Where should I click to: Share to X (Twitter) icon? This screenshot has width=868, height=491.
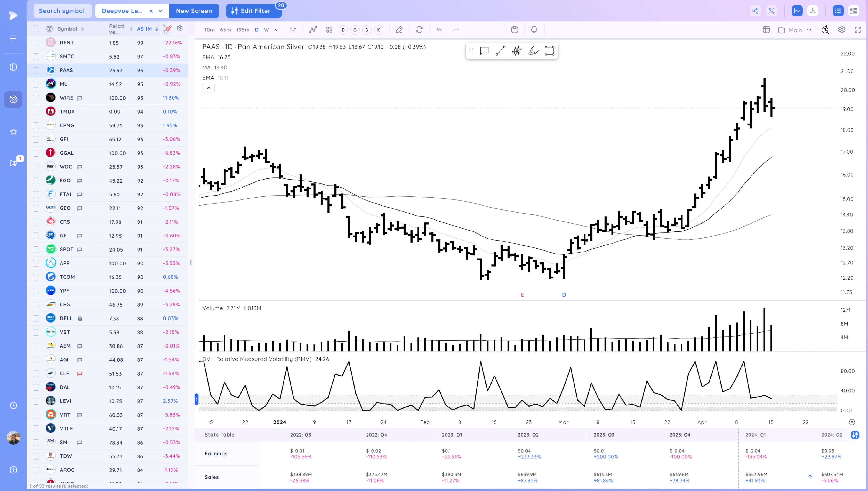click(771, 11)
